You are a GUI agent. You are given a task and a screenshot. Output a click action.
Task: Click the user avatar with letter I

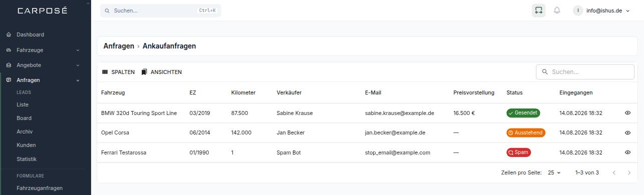[x=578, y=10]
